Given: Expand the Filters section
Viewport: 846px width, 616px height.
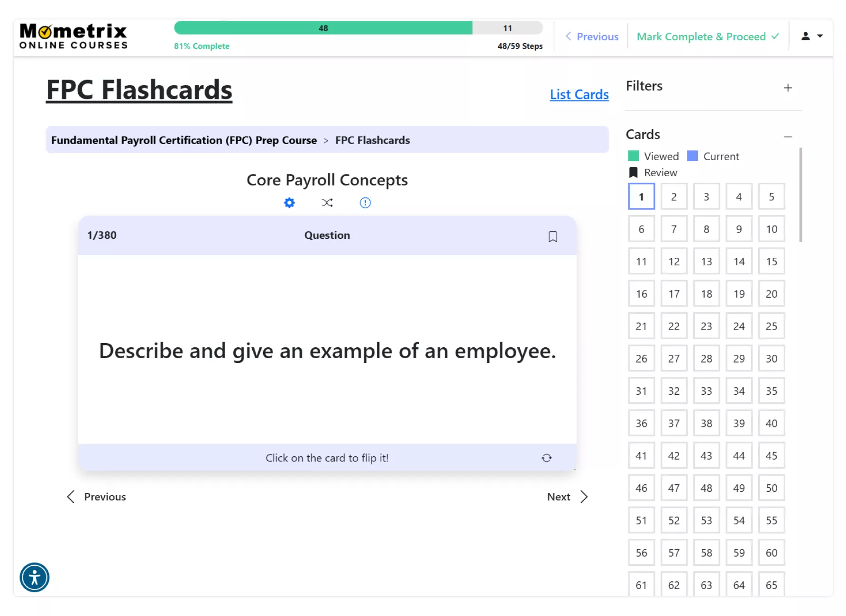Looking at the screenshot, I should (x=788, y=88).
